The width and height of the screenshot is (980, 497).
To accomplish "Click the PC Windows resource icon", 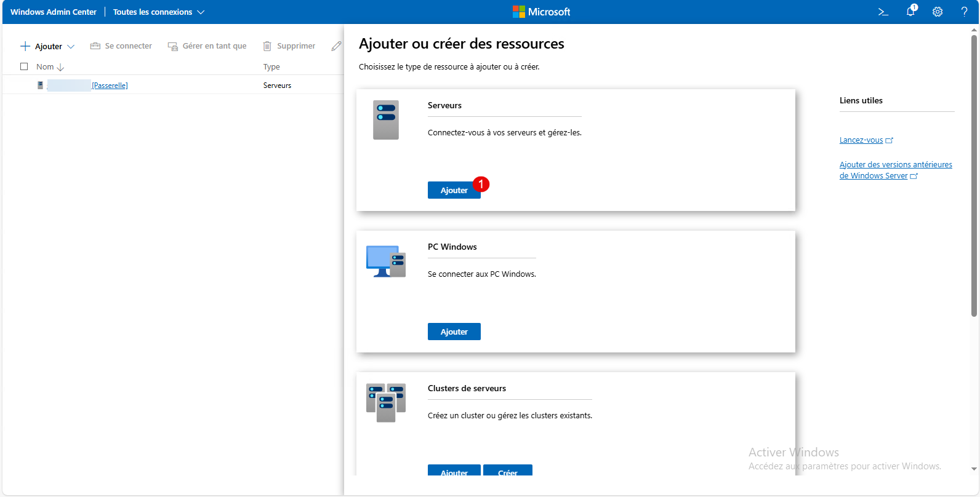I will pos(386,261).
